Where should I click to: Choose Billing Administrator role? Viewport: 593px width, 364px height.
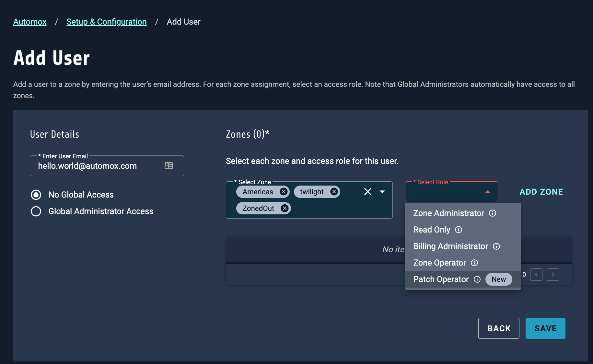(x=463, y=246)
